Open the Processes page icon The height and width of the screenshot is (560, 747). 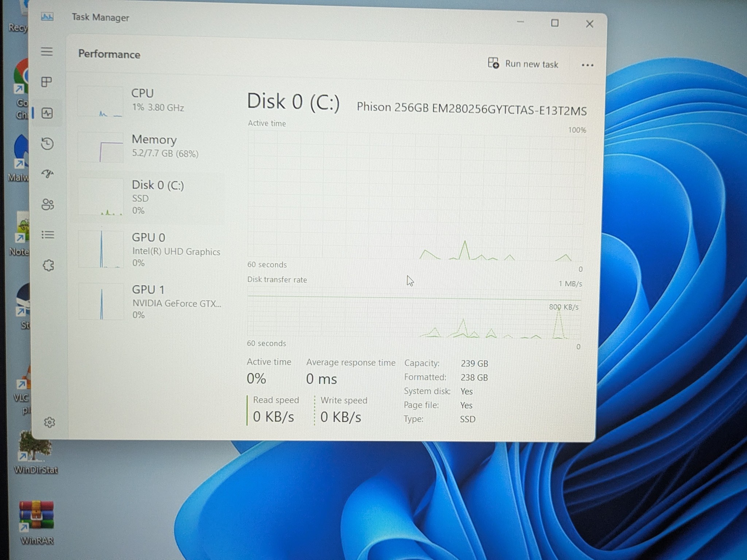pos(47,82)
